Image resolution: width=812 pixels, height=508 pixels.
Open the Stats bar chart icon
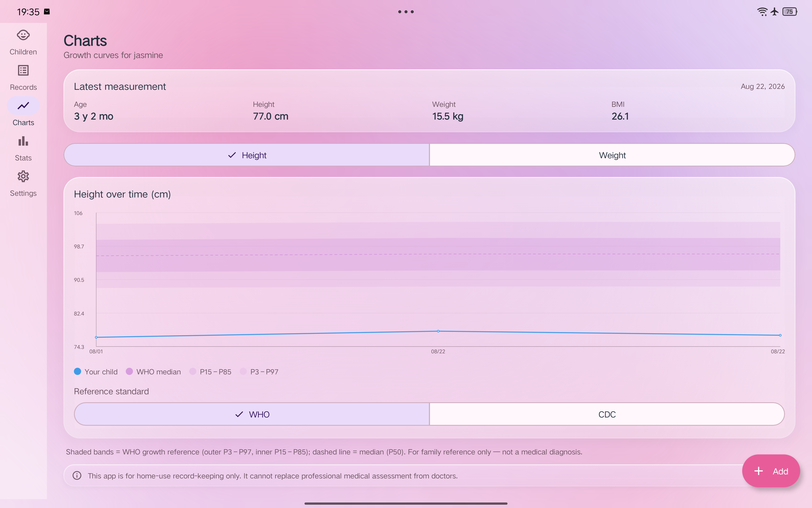(x=23, y=141)
